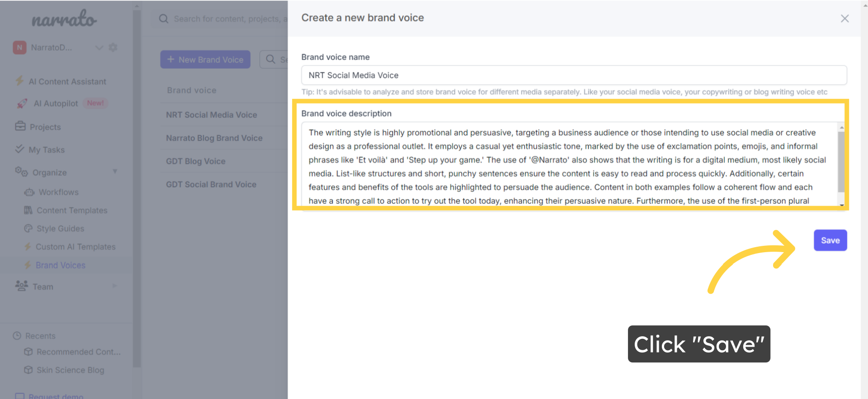Open workspace settings gear icon
Viewport: 868px width, 399px height.
(x=113, y=47)
